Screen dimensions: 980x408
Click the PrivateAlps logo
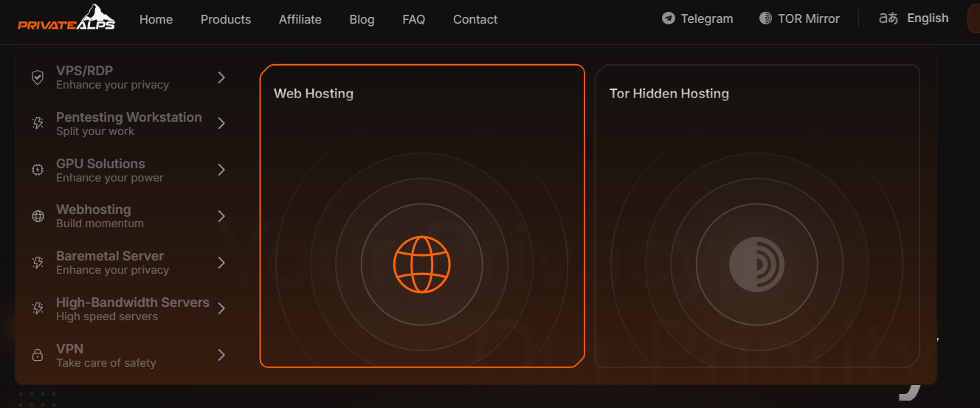[67, 18]
